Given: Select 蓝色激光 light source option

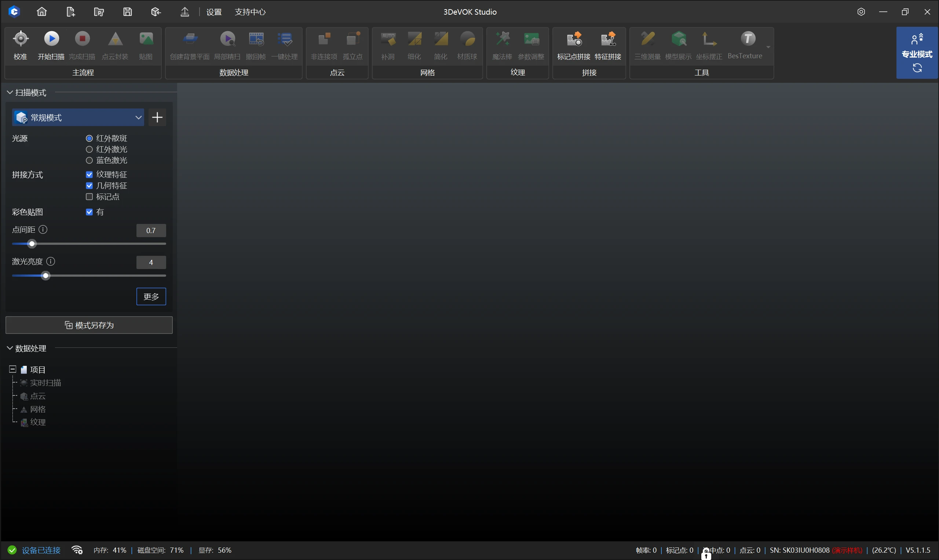Looking at the screenshot, I should click(x=89, y=161).
